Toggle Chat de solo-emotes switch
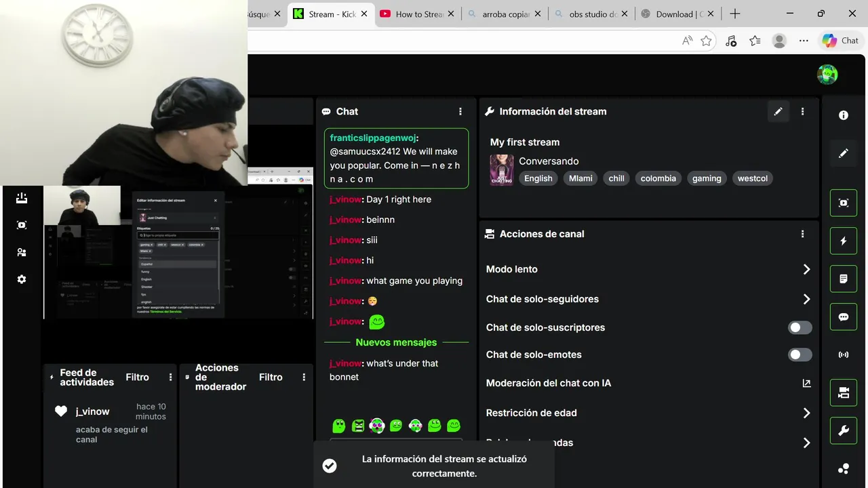 pyautogui.click(x=800, y=354)
